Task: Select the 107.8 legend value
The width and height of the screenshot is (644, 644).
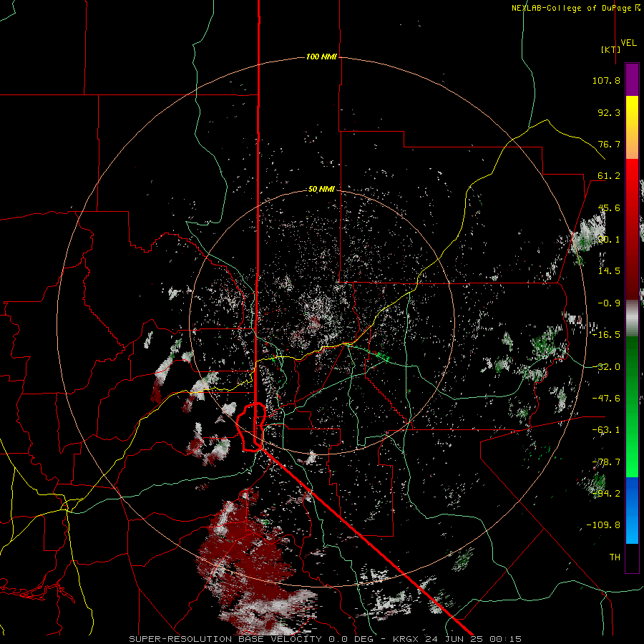Action: [606, 80]
